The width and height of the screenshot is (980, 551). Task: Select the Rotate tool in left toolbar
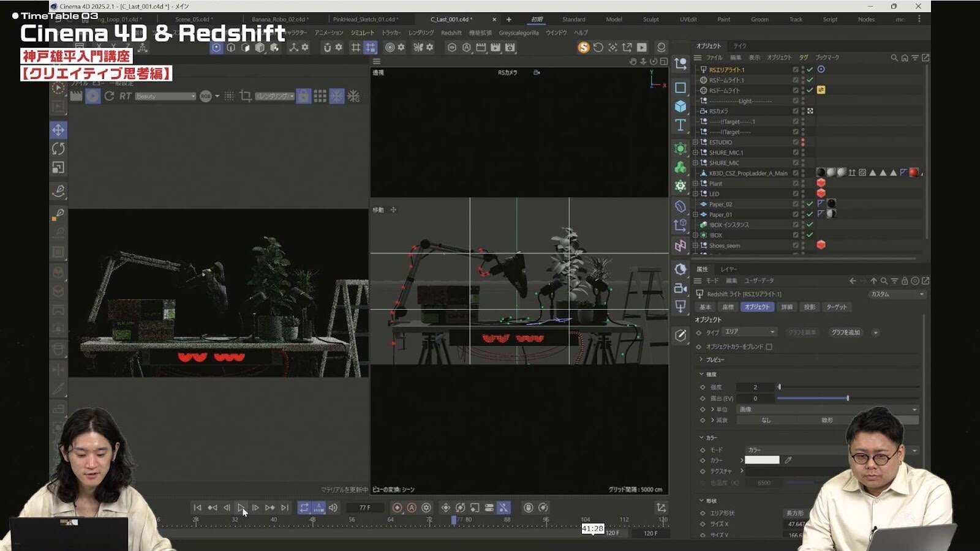coord(58,149)
